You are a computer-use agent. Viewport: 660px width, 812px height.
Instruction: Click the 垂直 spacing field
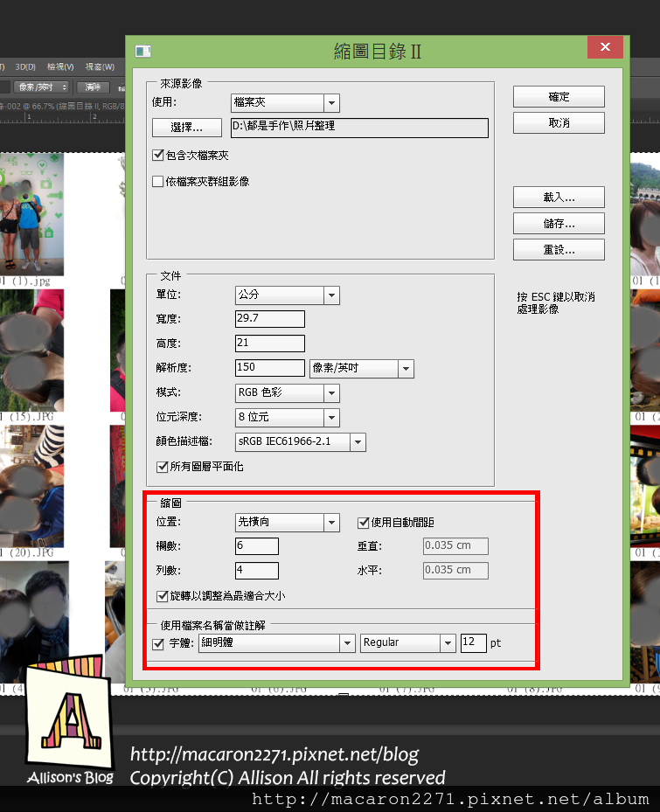[x=455, y=545]
